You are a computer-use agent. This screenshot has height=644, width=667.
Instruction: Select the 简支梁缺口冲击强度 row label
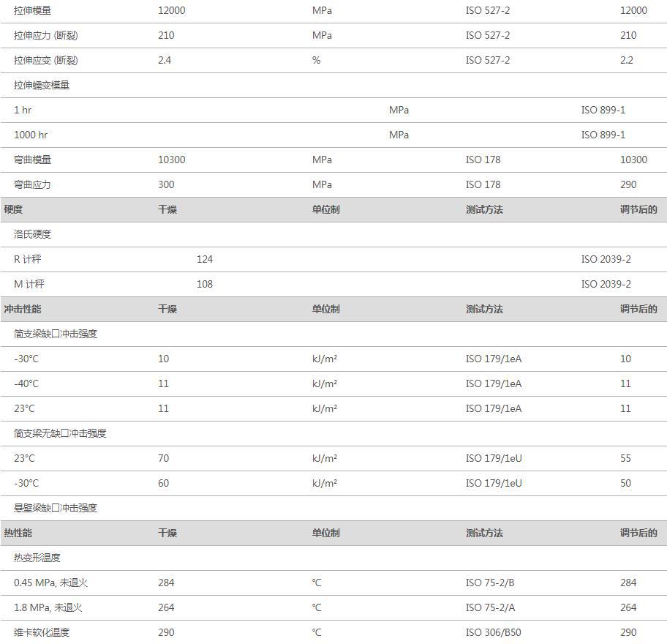[x=56, y=334]
